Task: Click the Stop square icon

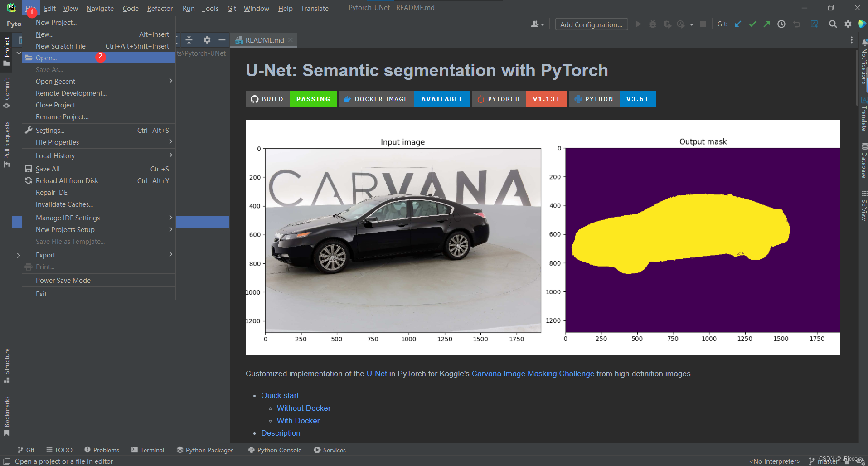Action: click(703, 24)
